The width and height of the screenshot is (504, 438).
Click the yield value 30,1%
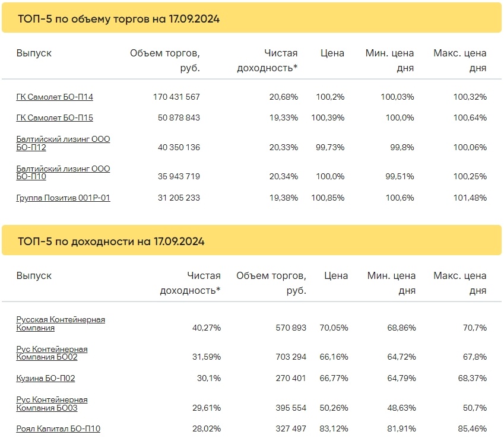(x=209, y=378)
